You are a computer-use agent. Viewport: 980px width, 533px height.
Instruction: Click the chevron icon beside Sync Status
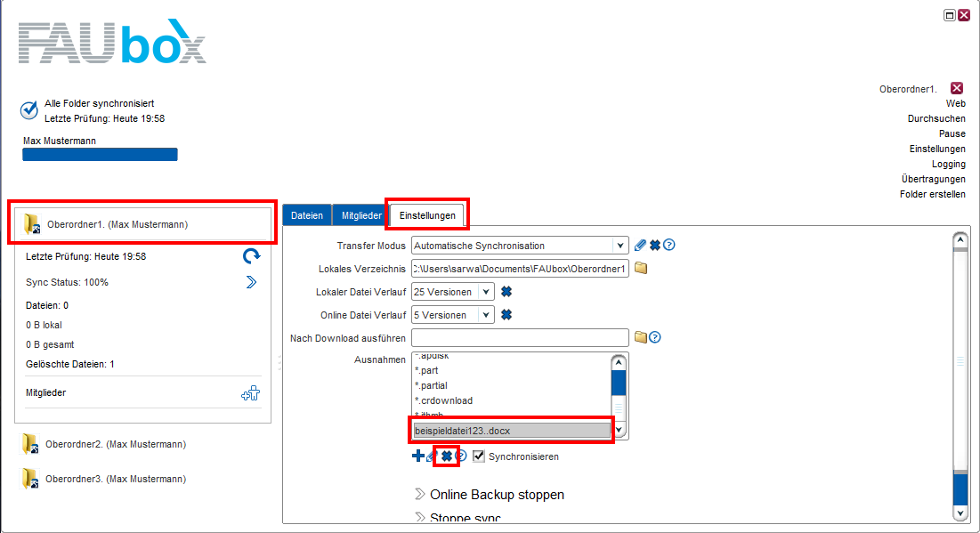(x=251, y=282)
